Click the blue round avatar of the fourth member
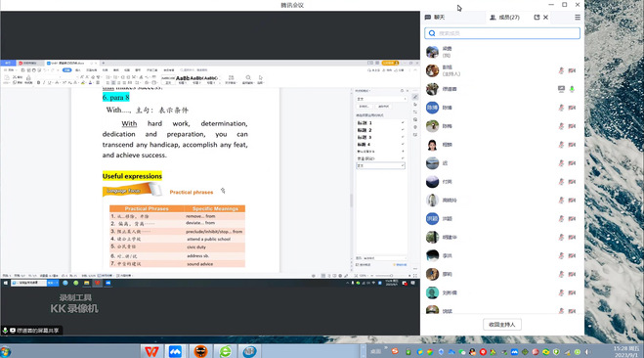This screenshot has height=358, width=644. 432,108
